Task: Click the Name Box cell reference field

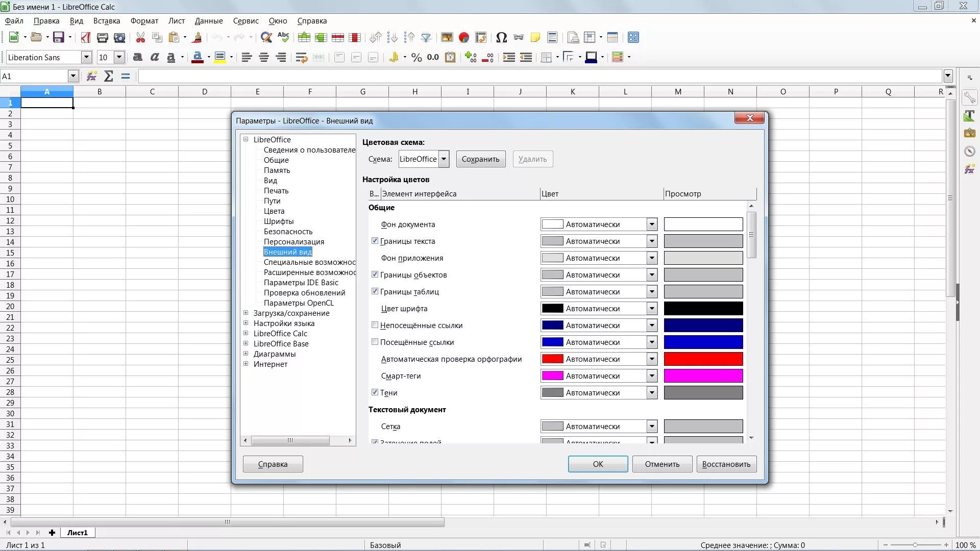Action: [35, 76]
